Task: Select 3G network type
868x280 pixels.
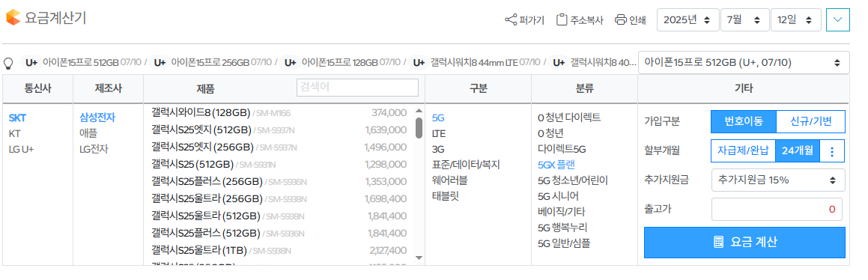Action: 438,149
